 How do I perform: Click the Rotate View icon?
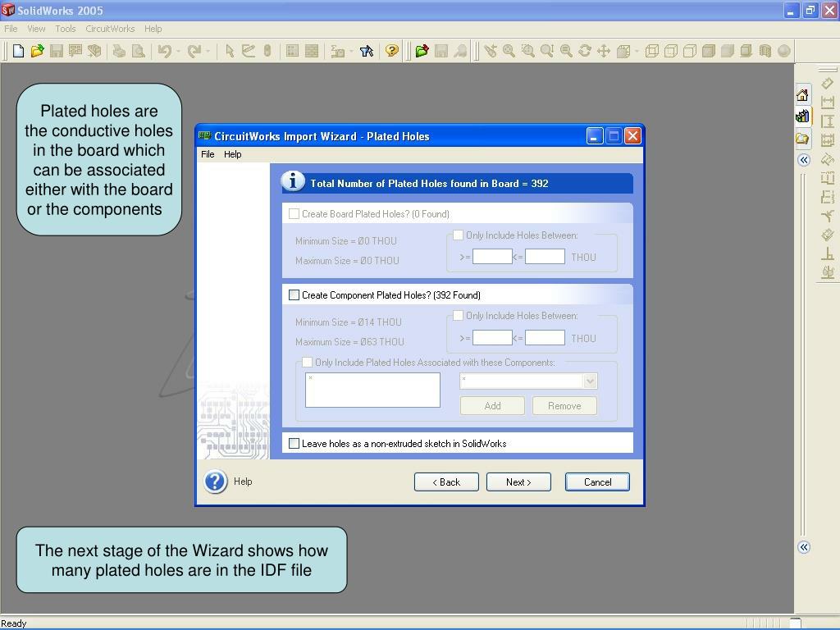584,51
